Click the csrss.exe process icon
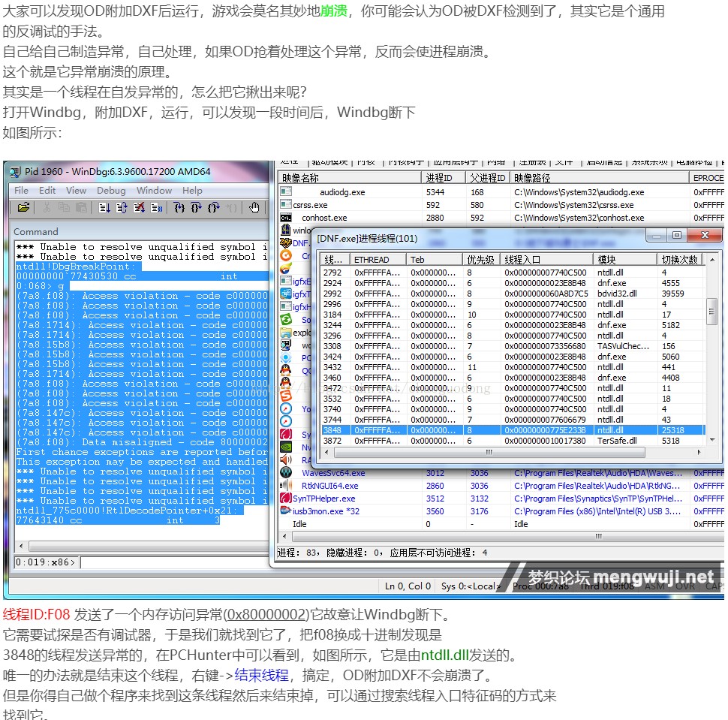The height and width of the screenshot is (720, 728). (x=286, y=204)
